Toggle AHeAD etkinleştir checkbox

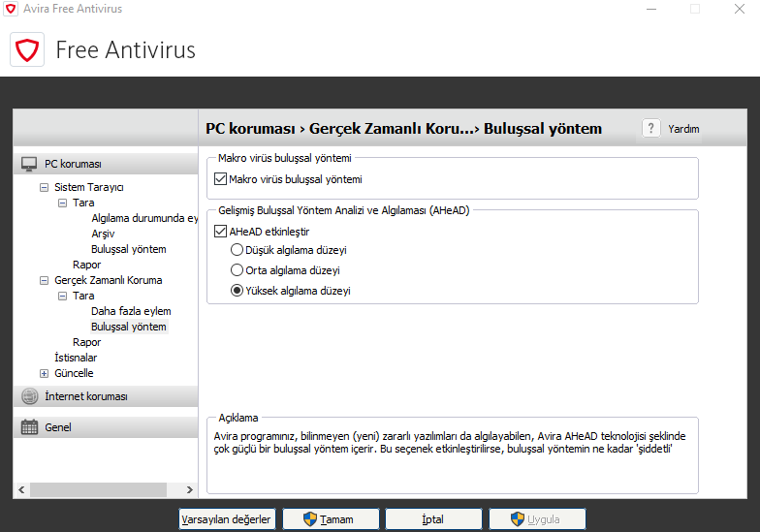coord(221,232)
